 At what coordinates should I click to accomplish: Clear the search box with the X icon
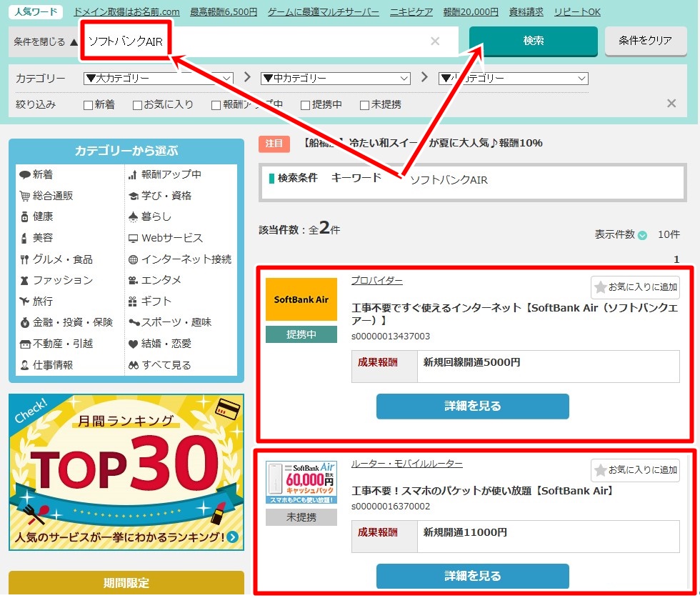click(435, 41)
